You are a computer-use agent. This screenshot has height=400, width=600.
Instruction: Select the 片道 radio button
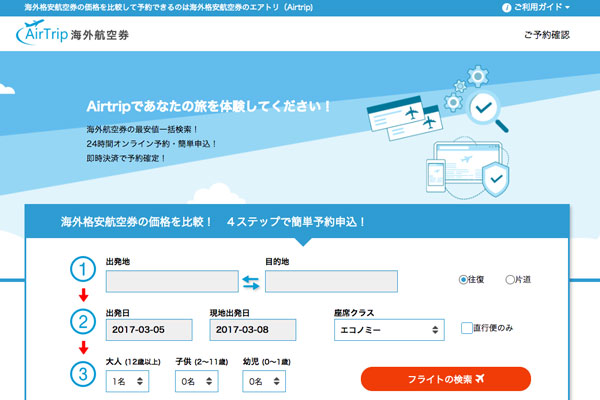510,280
